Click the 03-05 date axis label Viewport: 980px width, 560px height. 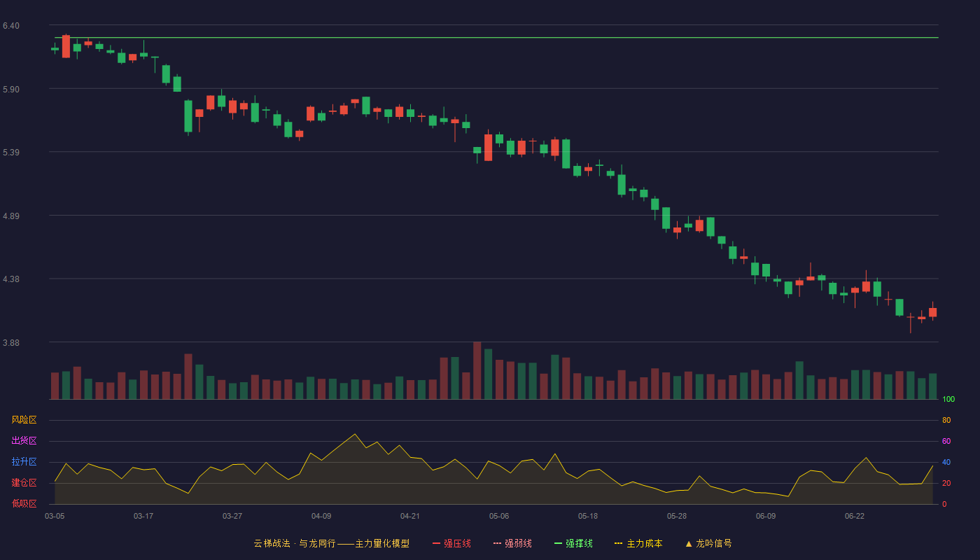coord(55,516)
